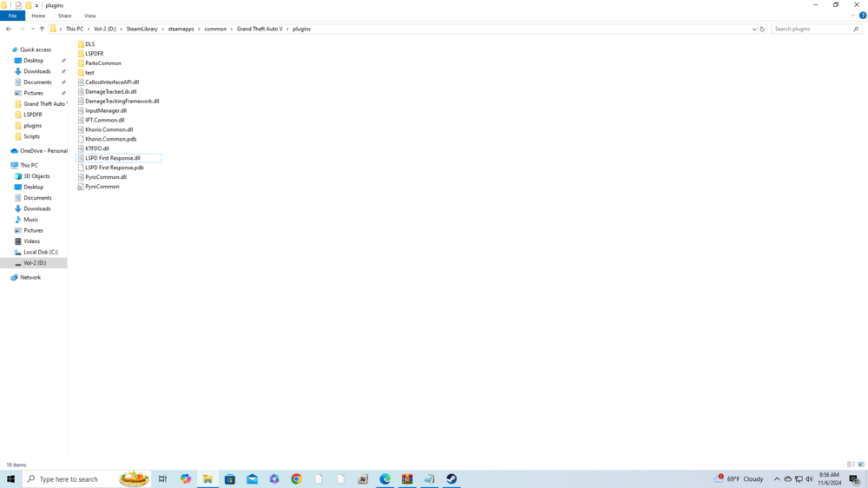Expand address bar history dropdown

click(x=754, y=29)
